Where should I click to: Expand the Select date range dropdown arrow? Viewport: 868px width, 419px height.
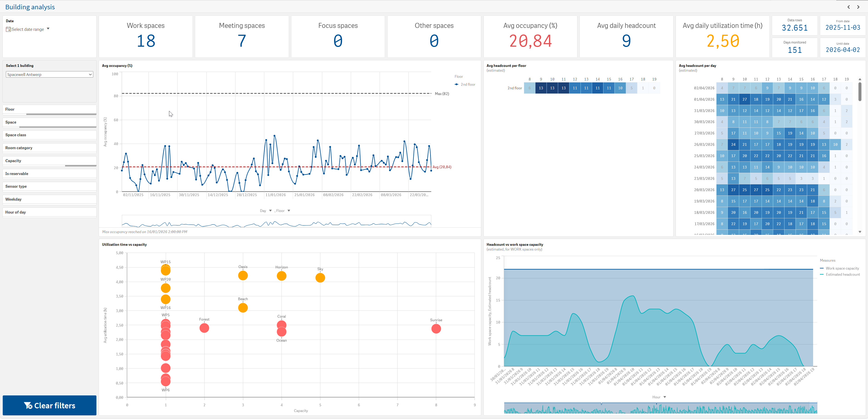pos(48,29)
